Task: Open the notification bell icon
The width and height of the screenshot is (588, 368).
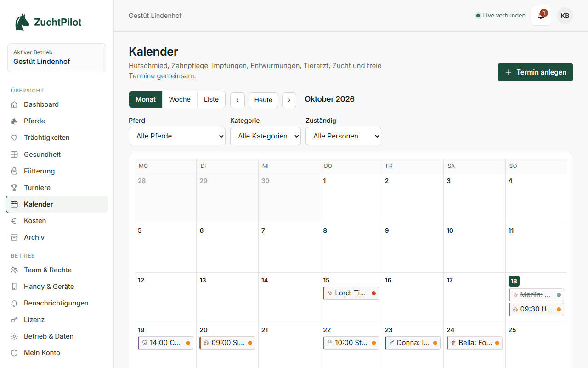Action: 541,16
